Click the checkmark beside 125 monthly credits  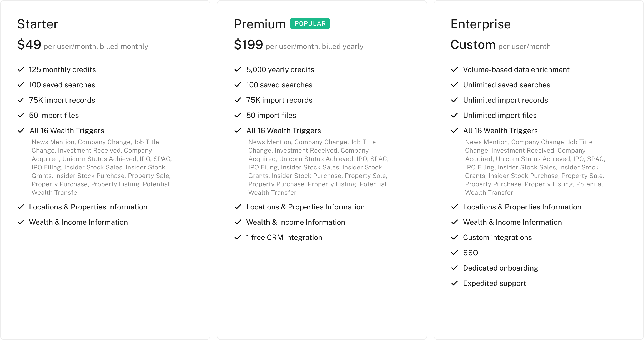(21, 69)
